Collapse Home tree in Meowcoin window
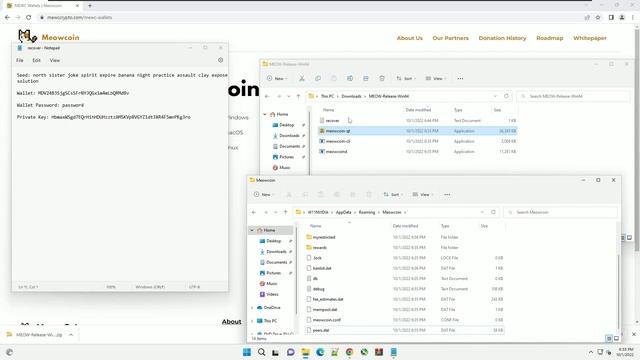Image resolution: width=640 pixels, height=360 pixels. point(252,230)
